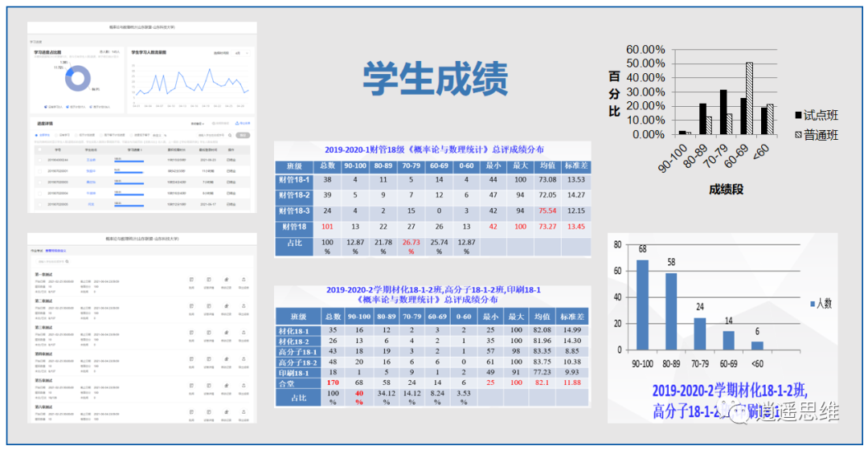Viewport: 868px width, 450px height.
Task: Click the first student name link in the table
Action: coord(90,160)
